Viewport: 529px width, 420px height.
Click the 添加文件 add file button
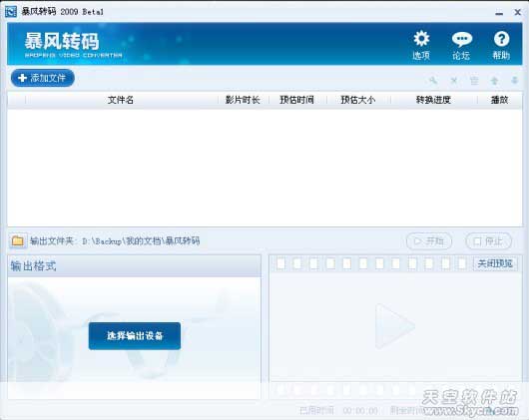point(43,78)
